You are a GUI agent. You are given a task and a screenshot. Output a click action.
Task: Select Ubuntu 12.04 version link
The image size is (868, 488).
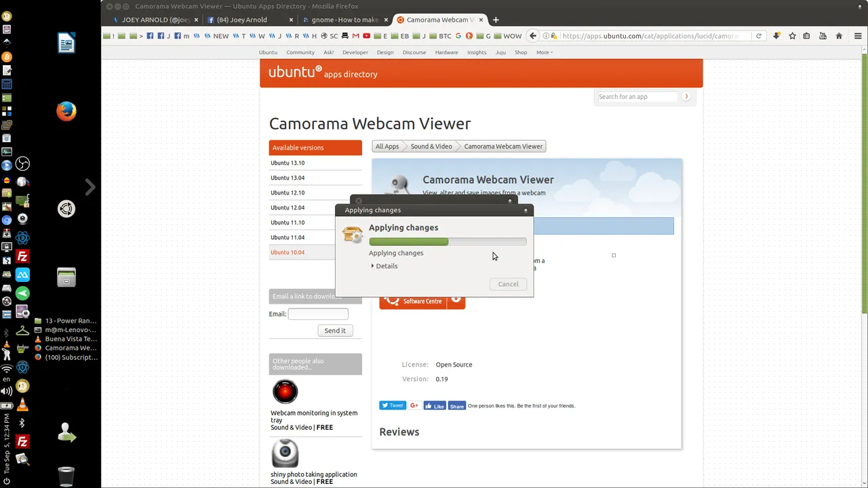click(288, 207)
